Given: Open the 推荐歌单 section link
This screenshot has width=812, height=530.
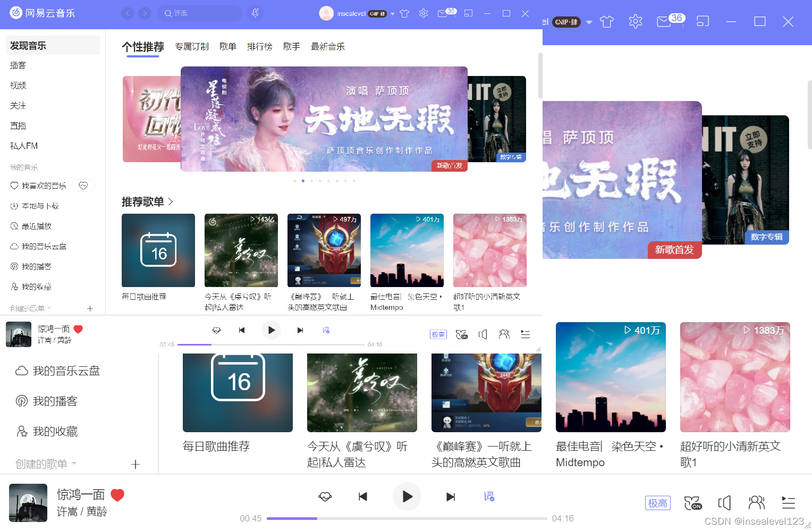Looking at the screenshot, I should point(147,201).
